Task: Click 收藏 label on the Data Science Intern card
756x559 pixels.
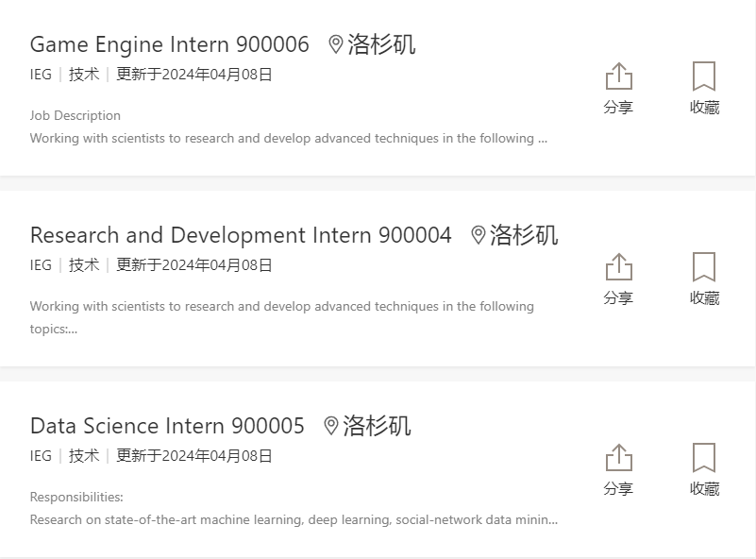Action: click(x=704, y=488)
